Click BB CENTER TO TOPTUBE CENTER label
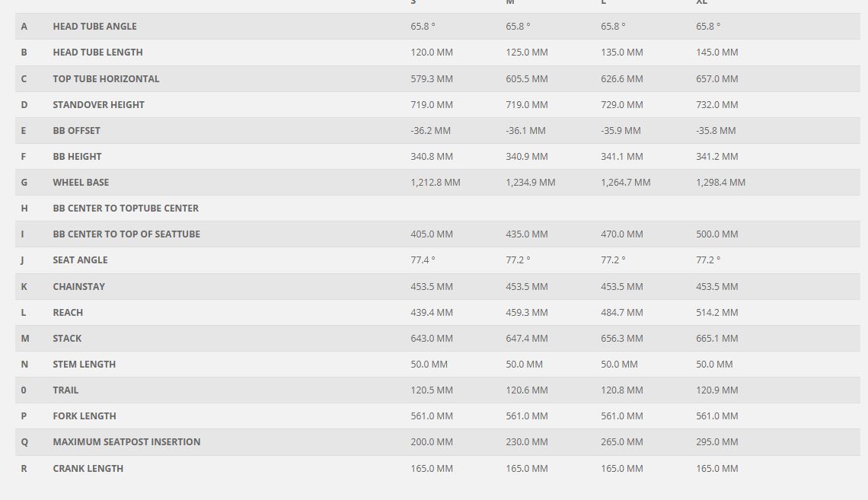Screen dimensions: 868x500 (x=126, y=208)
